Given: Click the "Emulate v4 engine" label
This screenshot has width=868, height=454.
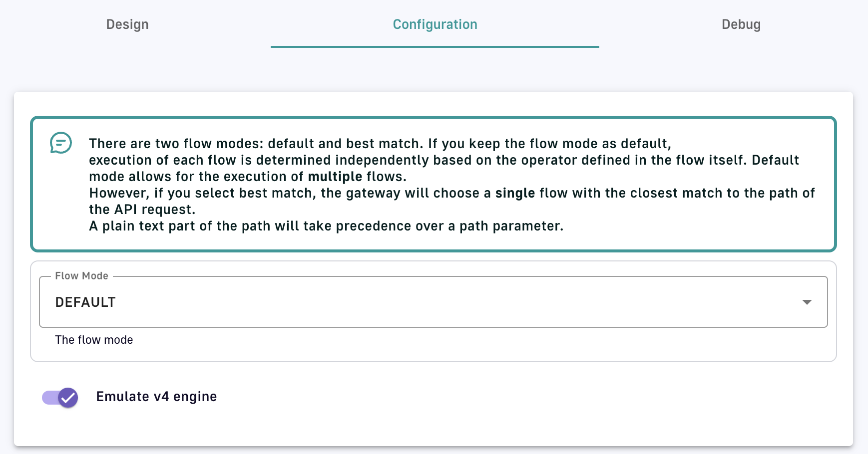Looking at the screenshot, I should click(x=156, y=397).
